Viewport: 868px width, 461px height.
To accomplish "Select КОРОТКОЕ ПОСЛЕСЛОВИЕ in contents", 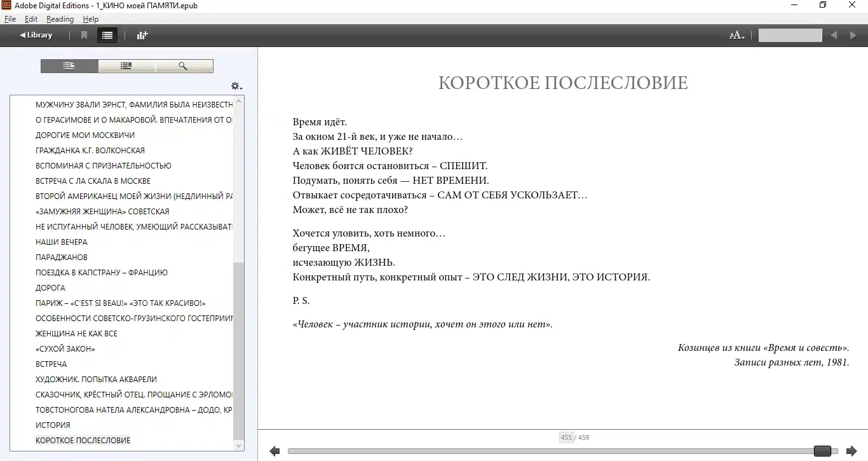I will [x=83, y=440].
